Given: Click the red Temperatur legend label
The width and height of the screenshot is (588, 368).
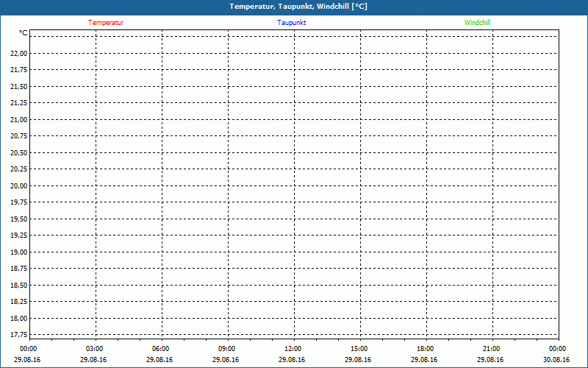Looking at the screenshot, I should [106, 23].
